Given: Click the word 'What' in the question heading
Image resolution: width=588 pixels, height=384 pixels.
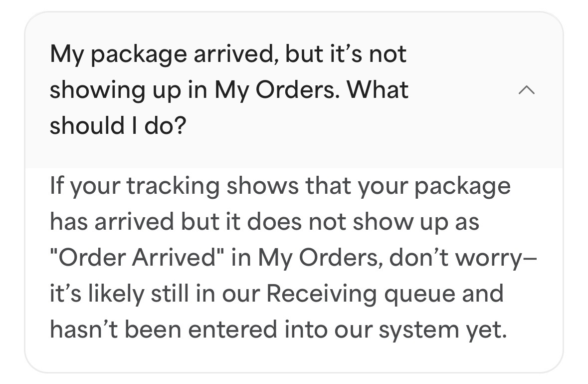Looking at the screenshot, I should [x=378, y=90].
